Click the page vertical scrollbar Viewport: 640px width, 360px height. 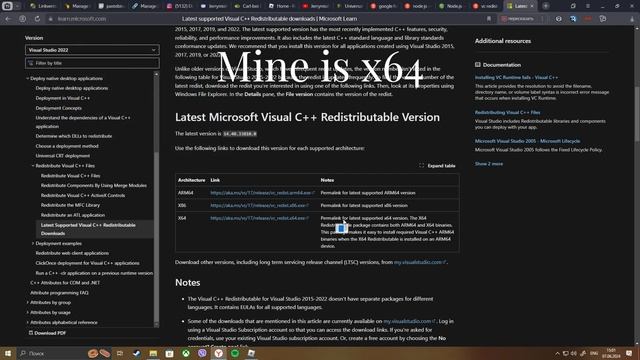(x=637, y=186)
